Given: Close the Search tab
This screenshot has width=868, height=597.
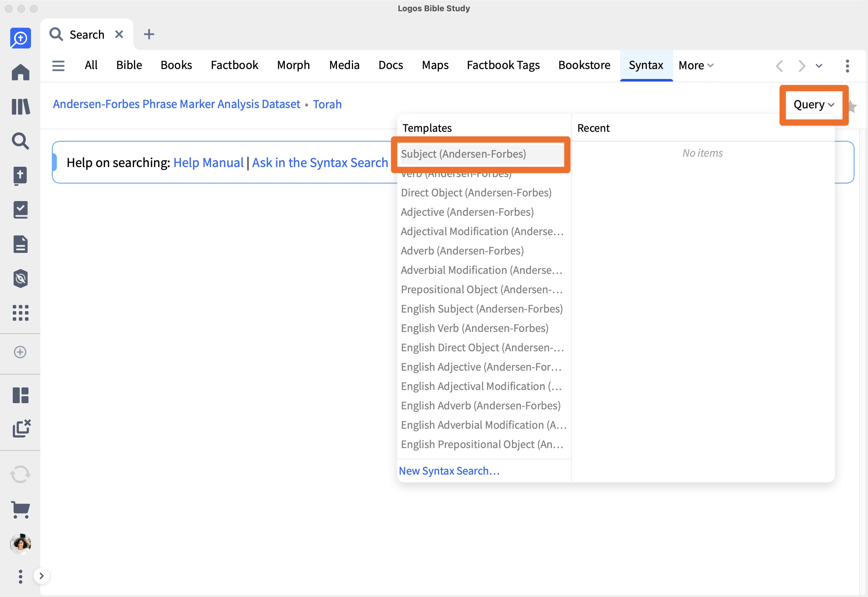Looking at the screenshot, I should point(119,34).
